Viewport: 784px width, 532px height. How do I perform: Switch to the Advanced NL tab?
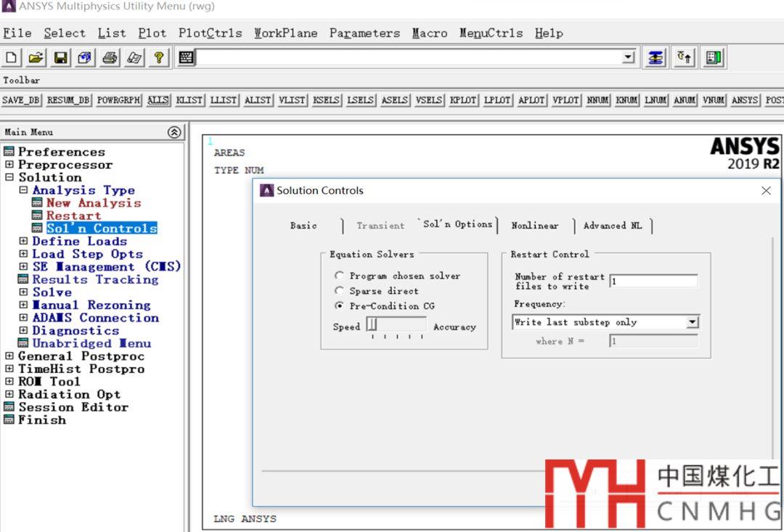coord(613,226)
